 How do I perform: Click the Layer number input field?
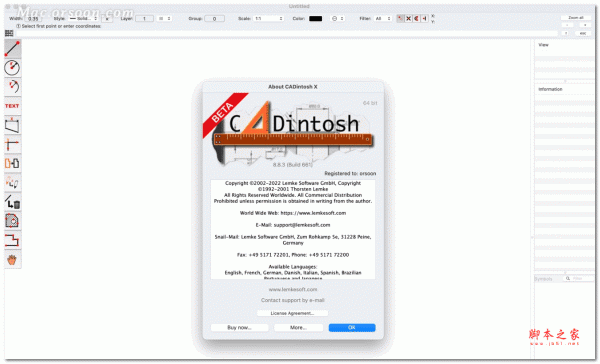(x=144, y=18)
